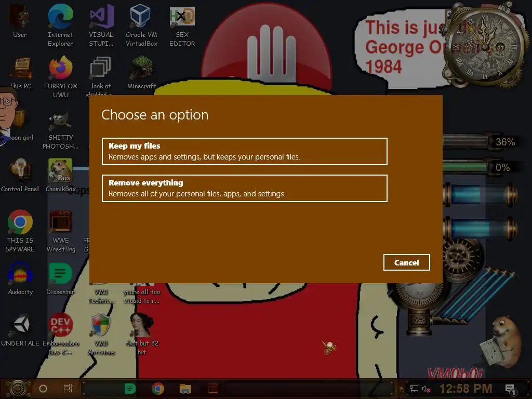
Task: Open the Start menu steampunk button
Action: coord(18,389)
